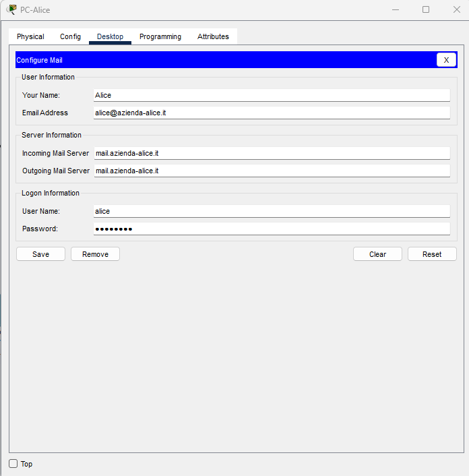Click the Outgoing Mail Server field
This screenshot has width=469, height=476.
[x=272, y=171]
